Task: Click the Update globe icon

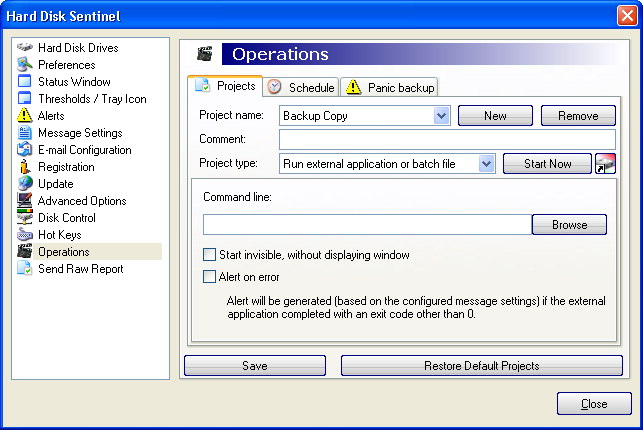Action: click(x=25, y=184)
